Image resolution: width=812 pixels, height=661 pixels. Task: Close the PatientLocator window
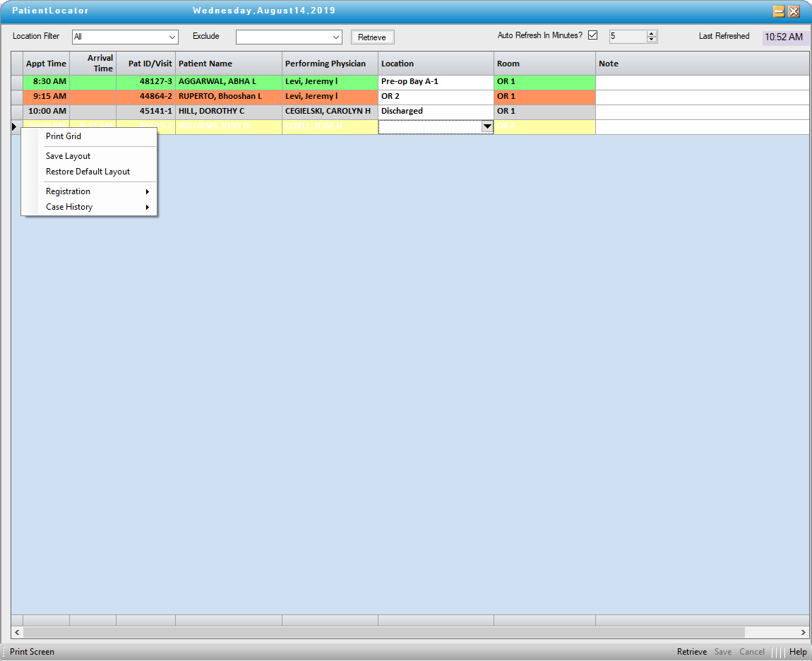pyautogui.click(x=794, y=11)
